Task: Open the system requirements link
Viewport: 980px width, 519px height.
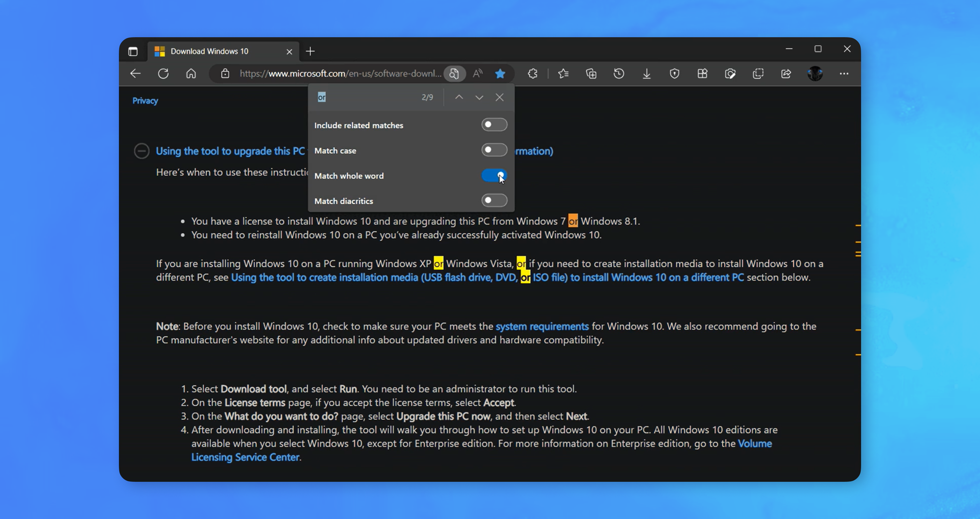Action: pos(542,327)
